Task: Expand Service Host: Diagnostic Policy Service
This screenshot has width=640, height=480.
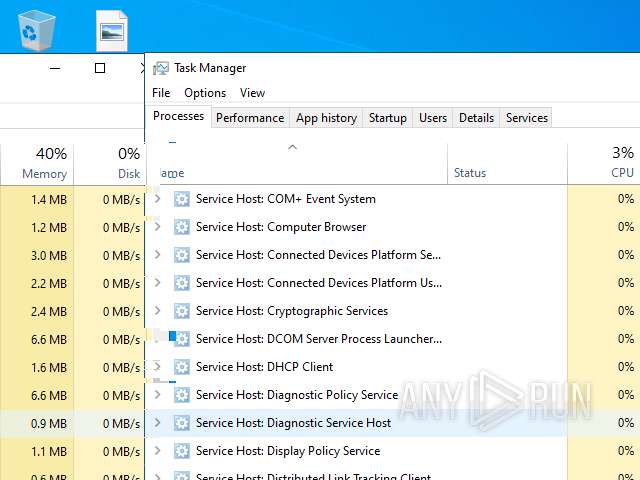Action: [x=158, y=394]
